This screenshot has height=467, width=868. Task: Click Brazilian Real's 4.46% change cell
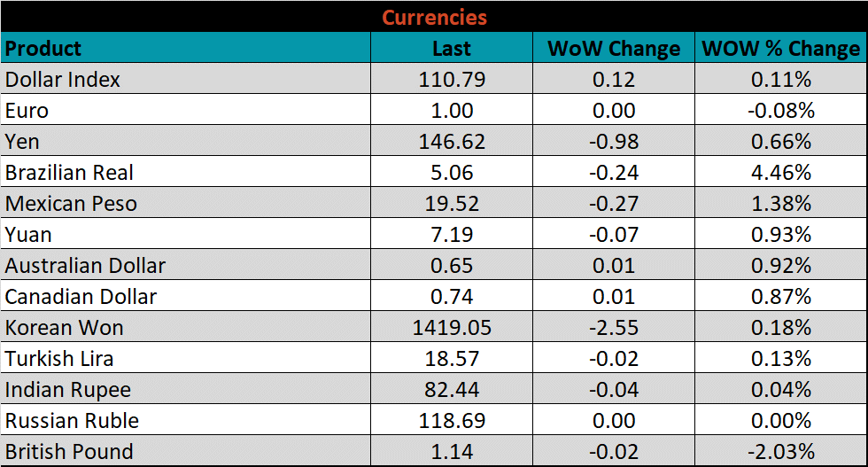780,173
